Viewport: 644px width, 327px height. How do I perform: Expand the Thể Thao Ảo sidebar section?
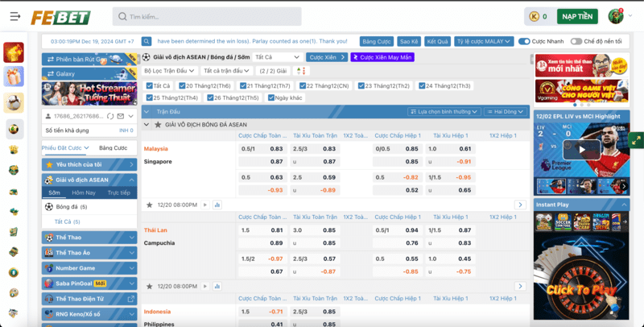point(89,252)
